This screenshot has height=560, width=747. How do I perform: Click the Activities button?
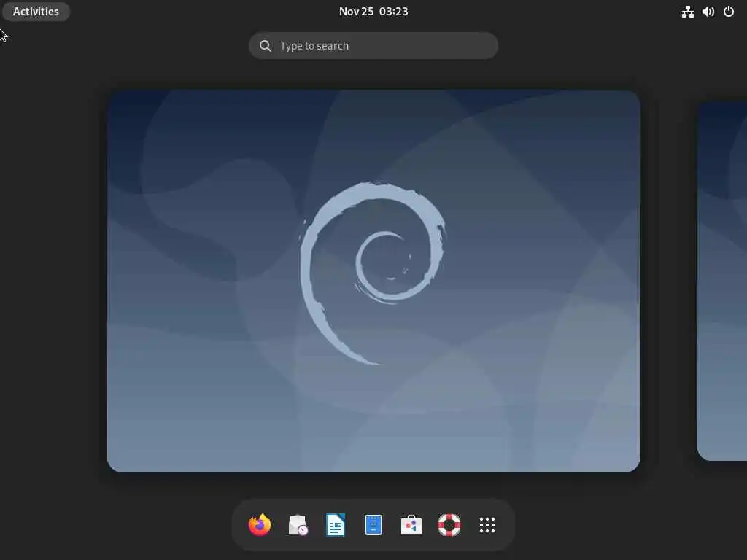pos(36,12)
